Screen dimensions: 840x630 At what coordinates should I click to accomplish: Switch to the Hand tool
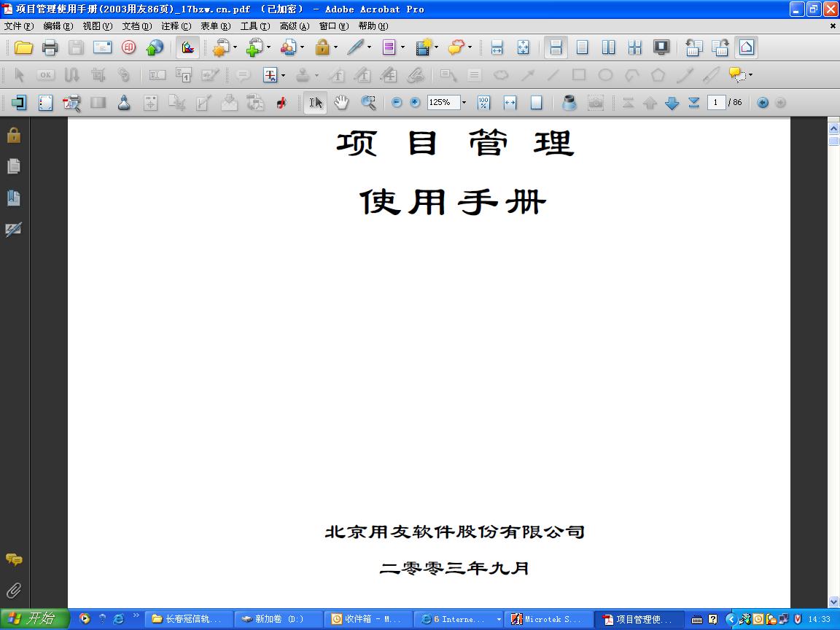tap(341, 102)
